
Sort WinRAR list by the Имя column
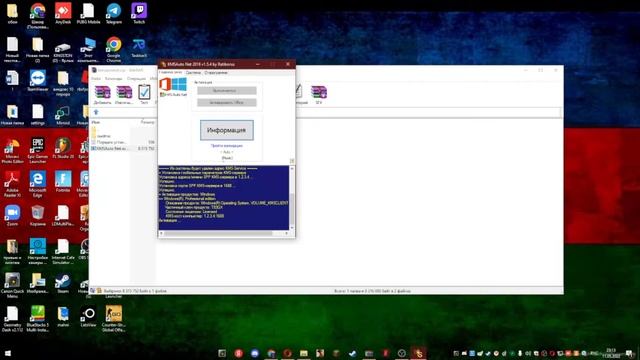[x=96, y=122]
